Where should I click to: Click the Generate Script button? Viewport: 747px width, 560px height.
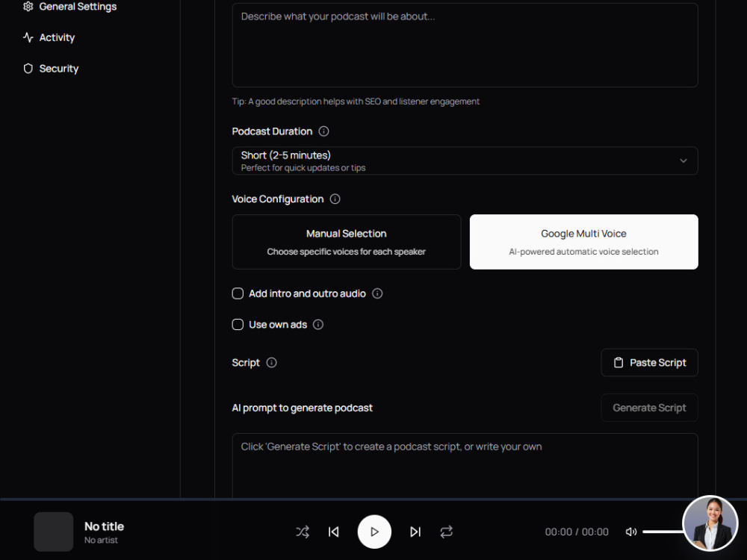coord(649,408)
